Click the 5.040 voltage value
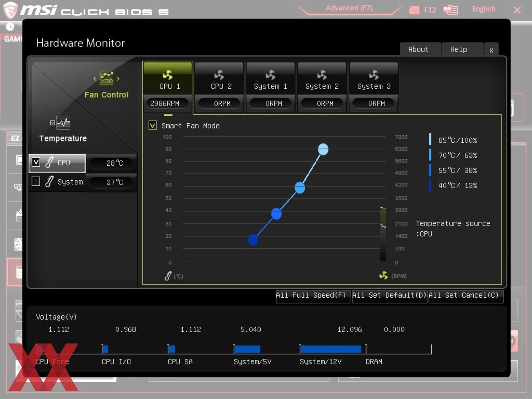This screenshot has width=532, height=399. pyautogui.click(x=251, y=329)
